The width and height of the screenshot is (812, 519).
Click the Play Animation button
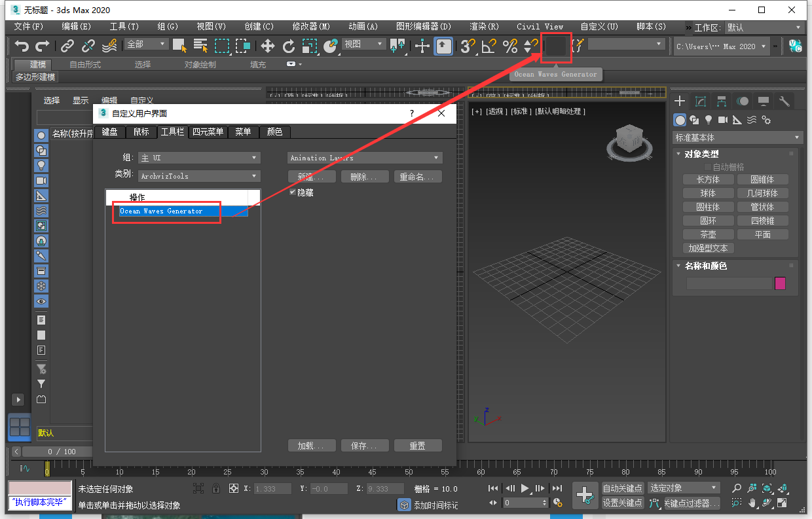[x=525, y=488]
